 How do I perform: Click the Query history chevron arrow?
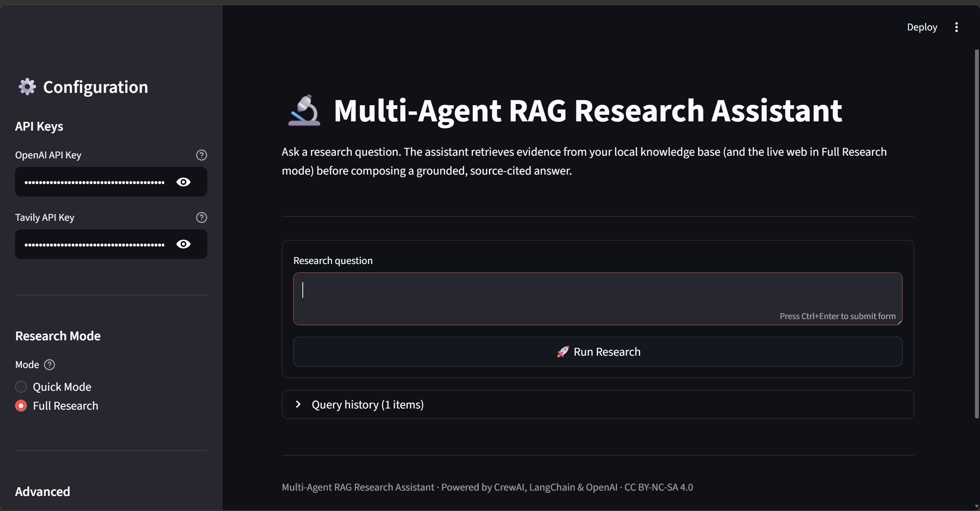pos(298,404)
